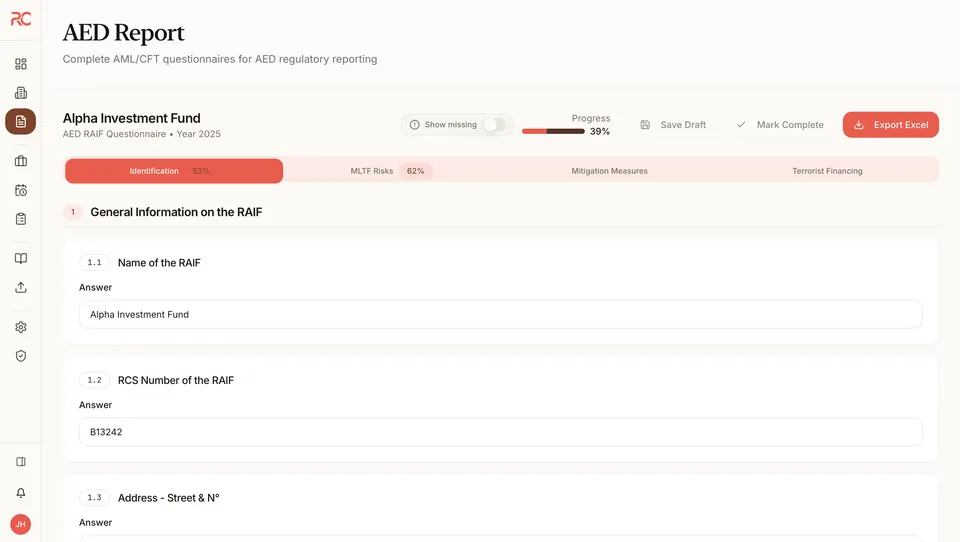Screen dimensions: 960x542
Task: Open settings gear icon in sidebar
Action: (x=21, y=327)
